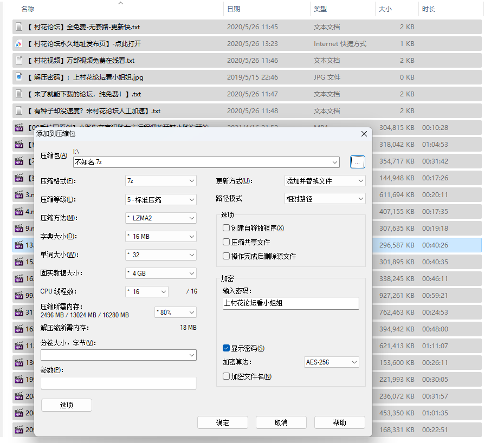Enable the 创建自释放程序 checkbox
This screenshot has width=504, height=443.
227,228
